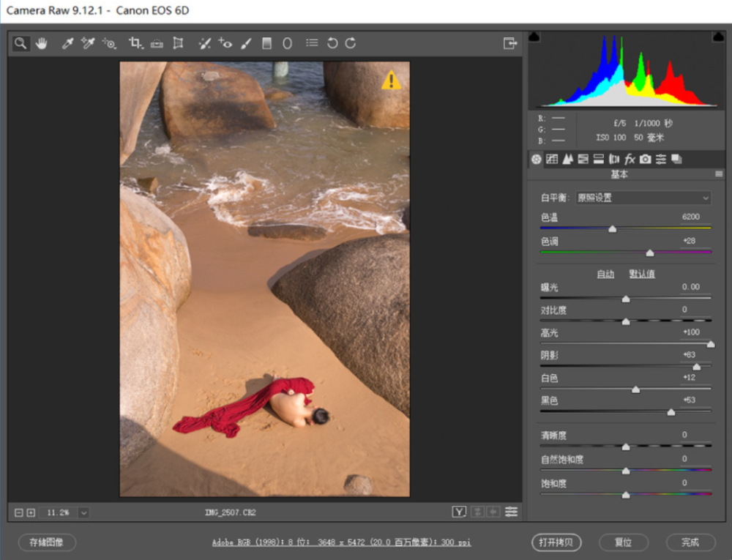Open the 白平衡 white balance dropdown
732x560 pixels.
click(643, 198)
